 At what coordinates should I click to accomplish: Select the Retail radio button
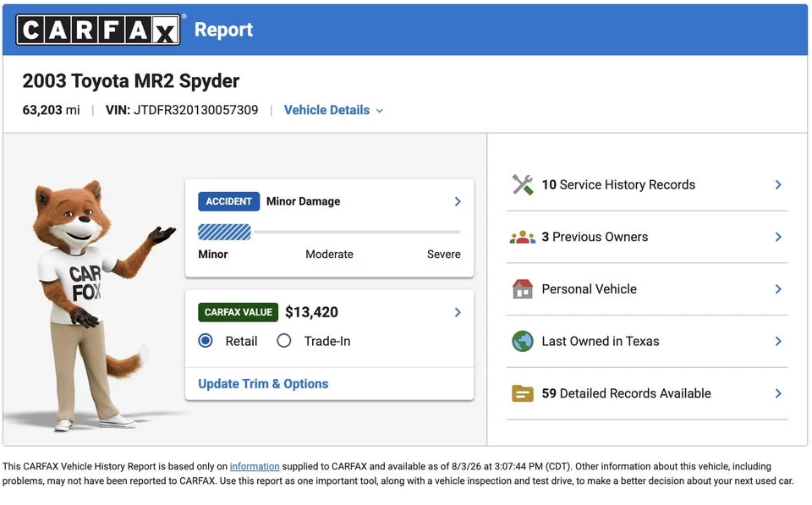tap(206, 341)
